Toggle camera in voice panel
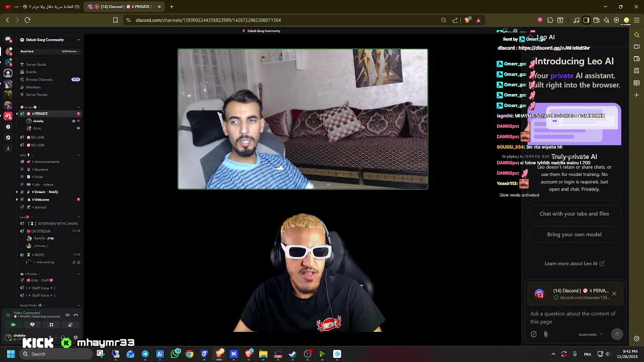Image resolution: width=644 pixels, height=362 pixels. [13, 325]
